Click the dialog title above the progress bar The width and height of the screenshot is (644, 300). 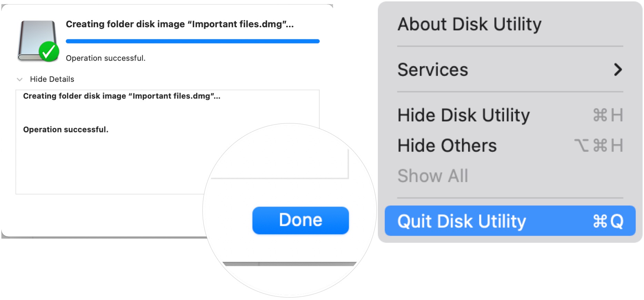(180, 24)
